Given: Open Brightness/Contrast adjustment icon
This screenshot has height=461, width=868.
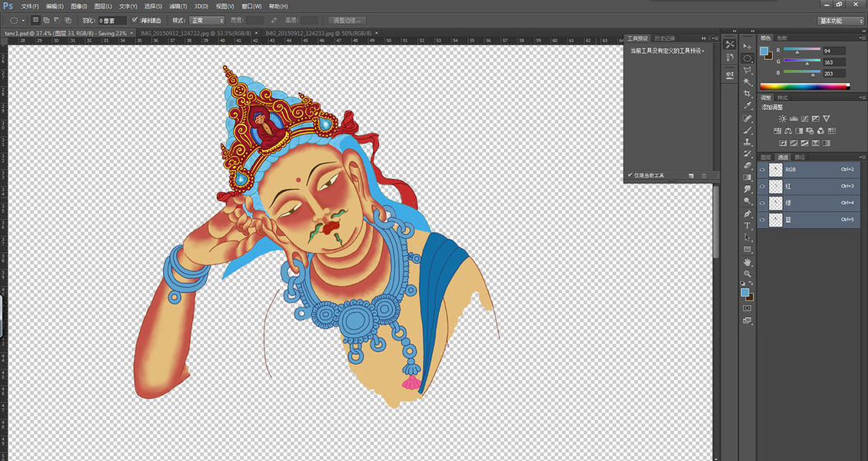Looking at the screenshot, I should [x=782, y=118].
